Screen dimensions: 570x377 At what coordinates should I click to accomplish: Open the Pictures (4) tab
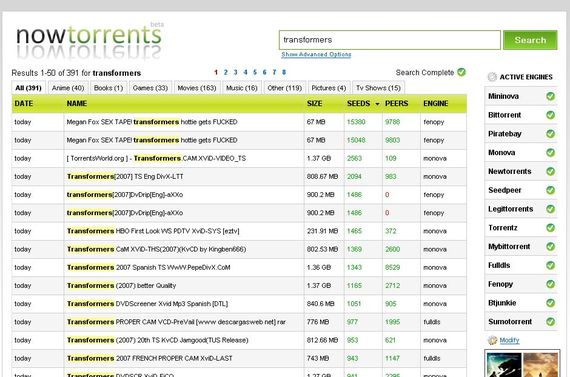point(329,88)
